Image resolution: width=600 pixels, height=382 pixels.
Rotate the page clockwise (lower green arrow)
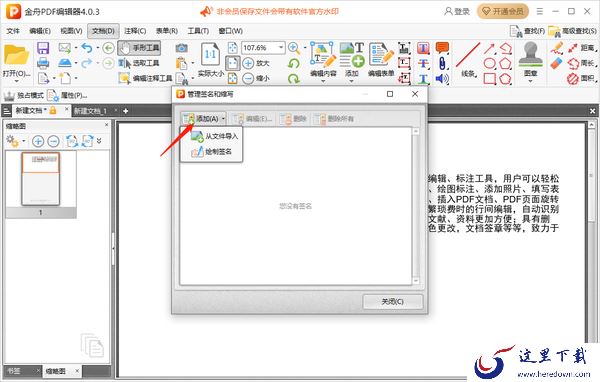click(293, 78)
